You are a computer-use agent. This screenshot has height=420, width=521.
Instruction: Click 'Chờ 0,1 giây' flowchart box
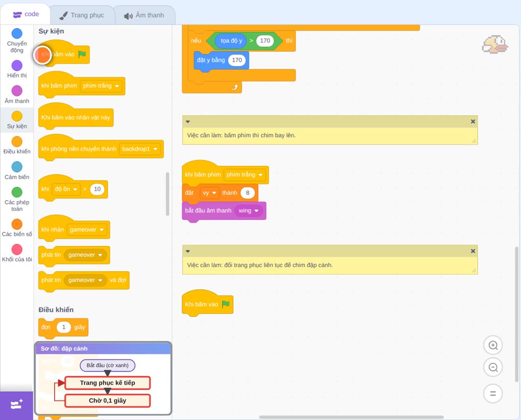[107, 400]
